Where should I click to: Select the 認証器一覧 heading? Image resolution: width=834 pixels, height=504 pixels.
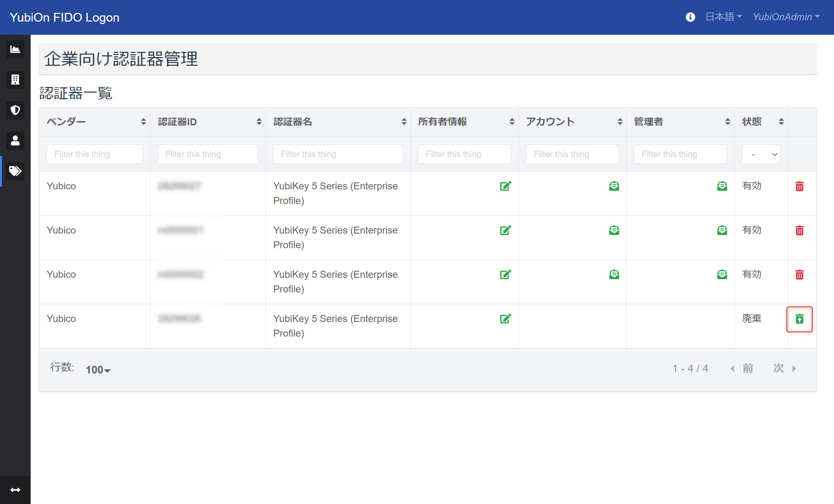(76, 93)
